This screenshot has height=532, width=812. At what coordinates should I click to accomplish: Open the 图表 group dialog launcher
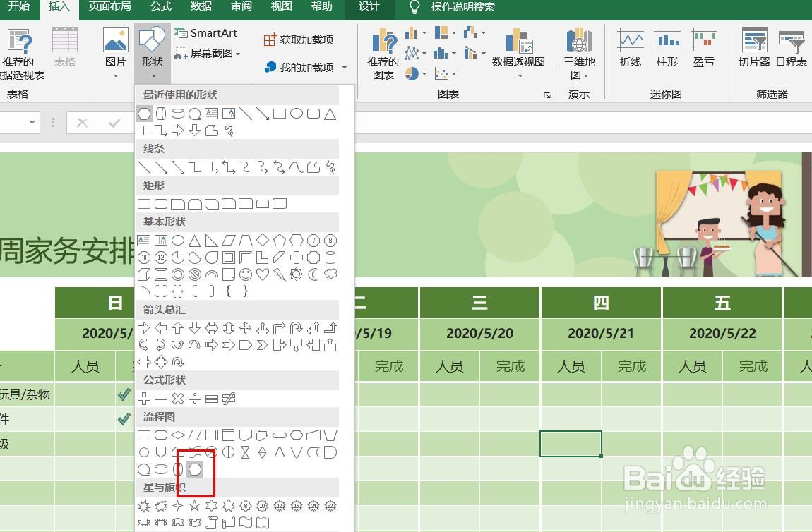[x=547, y=95]
